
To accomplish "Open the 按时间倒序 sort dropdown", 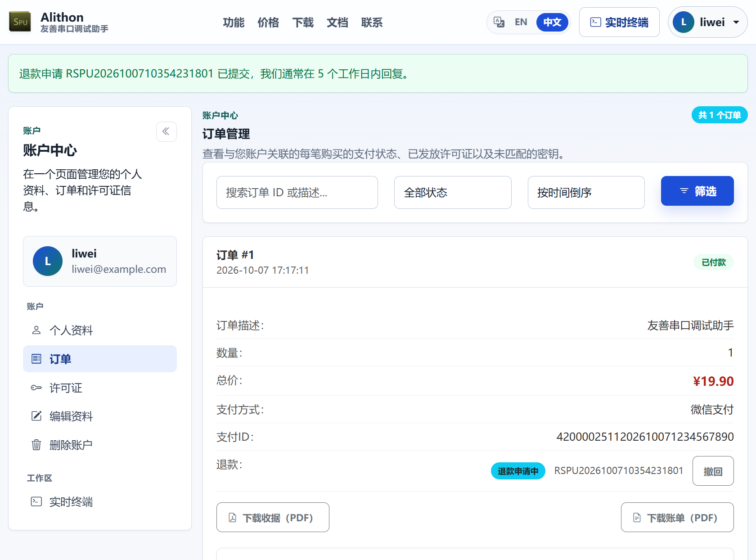I will (586, 192).
